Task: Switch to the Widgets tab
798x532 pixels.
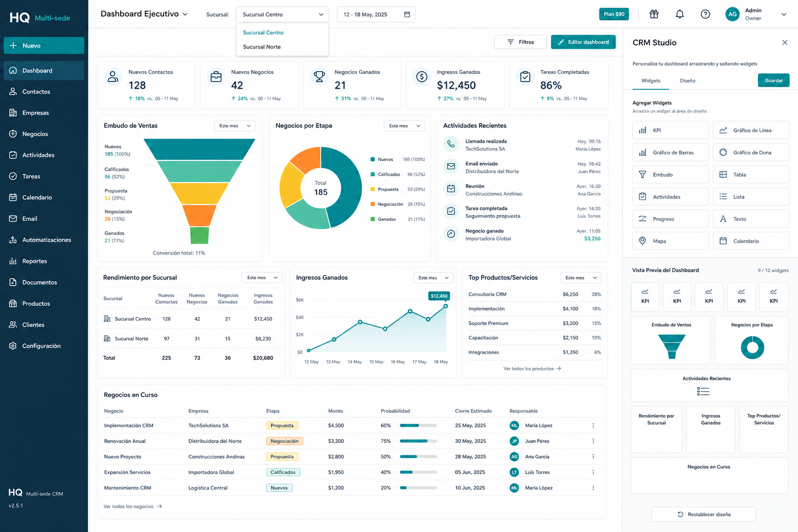Action: 650,81
